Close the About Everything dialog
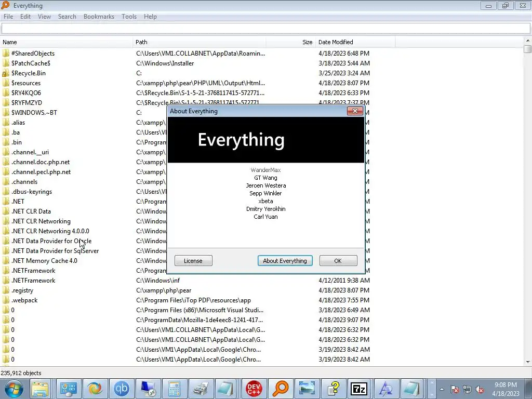 [355, 111]
